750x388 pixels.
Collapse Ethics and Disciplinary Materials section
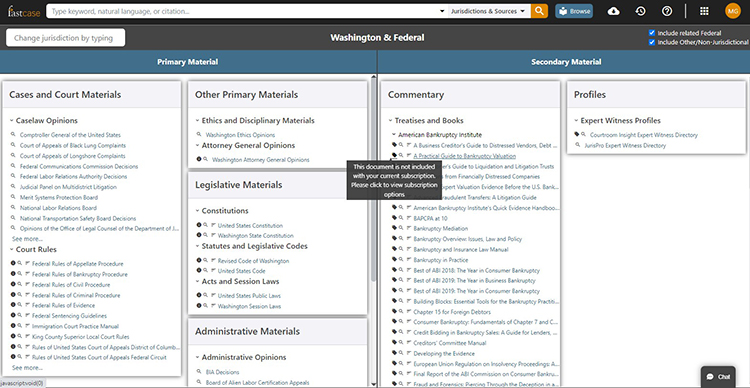198,121
